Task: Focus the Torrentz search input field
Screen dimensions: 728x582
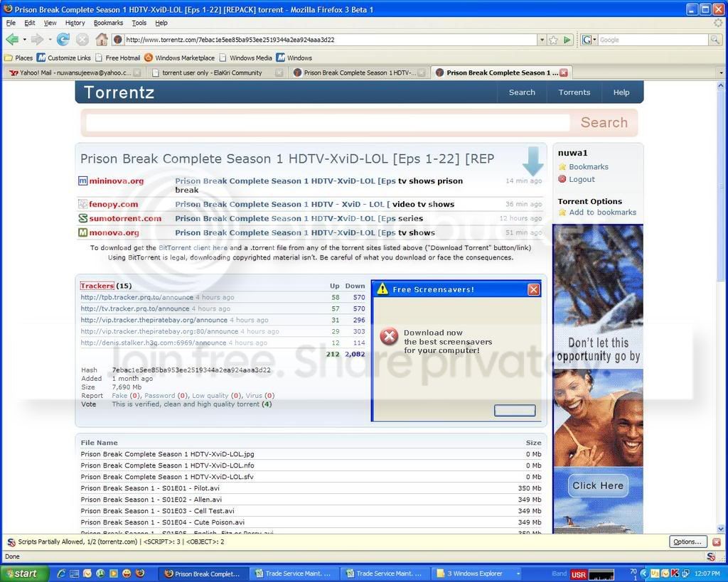Action: 328,122
